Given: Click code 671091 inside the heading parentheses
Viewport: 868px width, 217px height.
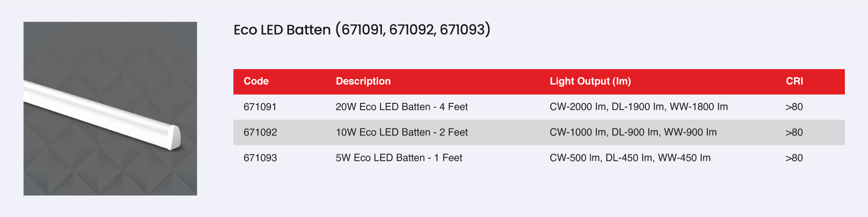Looking at the screenshot, I should (x=362, y=30).
